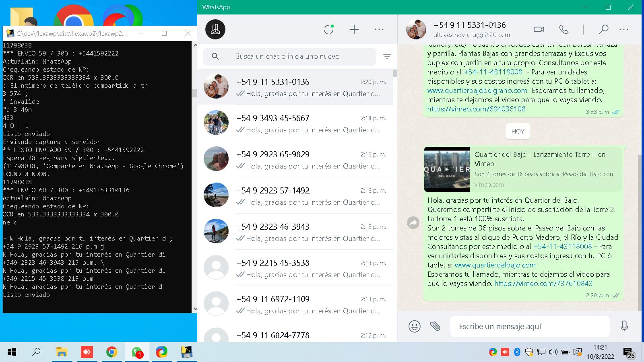Click the console window scroll-down arrow
The image size is (644, 362).
tap(195, 309)
